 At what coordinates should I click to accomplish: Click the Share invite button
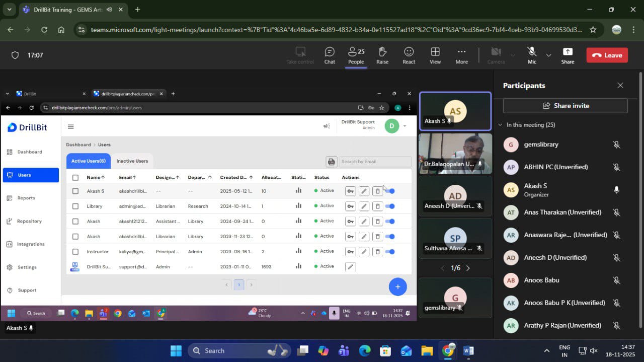coord(565,106)
